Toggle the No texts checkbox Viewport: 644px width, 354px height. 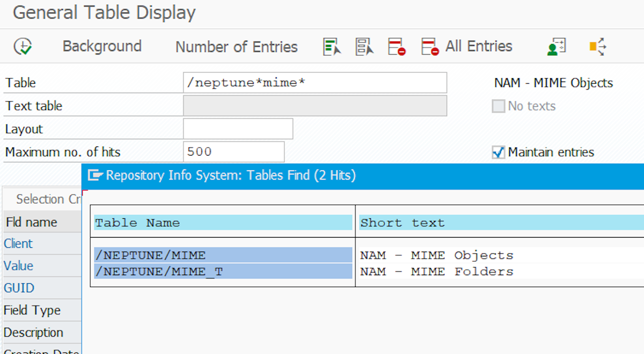tap(499, 106)
